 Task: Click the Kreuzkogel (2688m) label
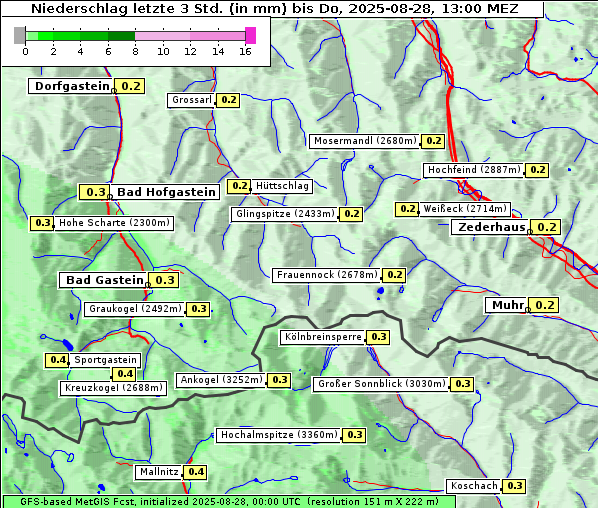[x=113, y=388]
